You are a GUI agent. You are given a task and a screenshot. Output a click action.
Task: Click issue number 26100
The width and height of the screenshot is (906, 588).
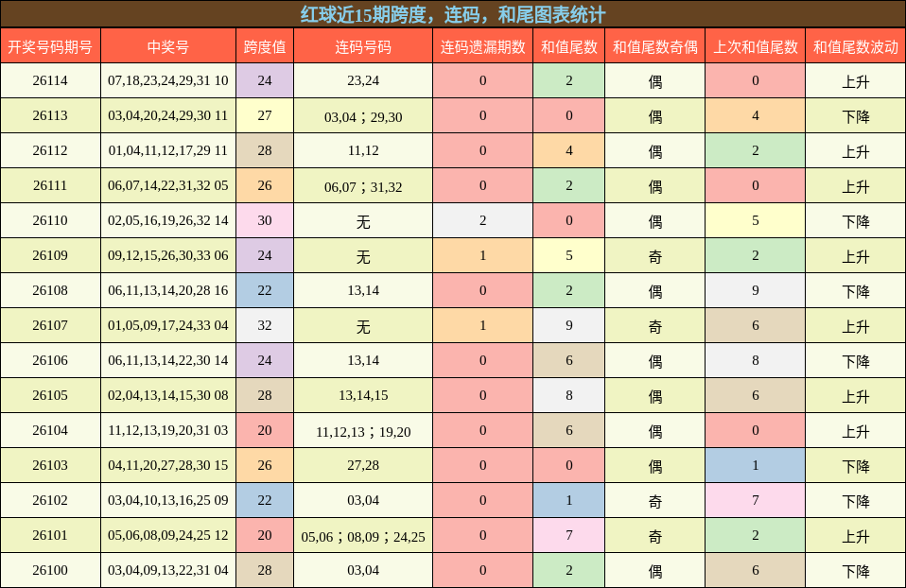[x=50, y=569]
